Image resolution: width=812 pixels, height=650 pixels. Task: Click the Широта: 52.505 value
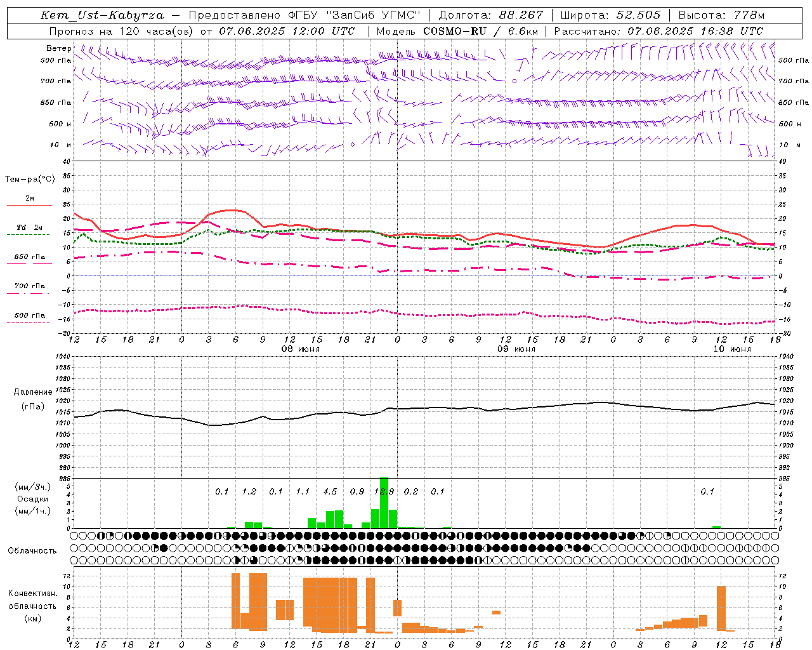coord(610,15)
